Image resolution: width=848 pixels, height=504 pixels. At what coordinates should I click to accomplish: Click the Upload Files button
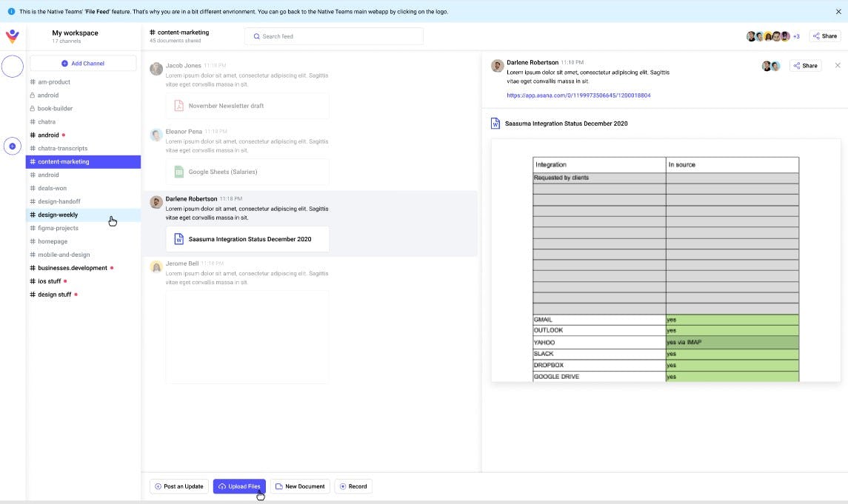pyautogui.click(x=239, y=486)
